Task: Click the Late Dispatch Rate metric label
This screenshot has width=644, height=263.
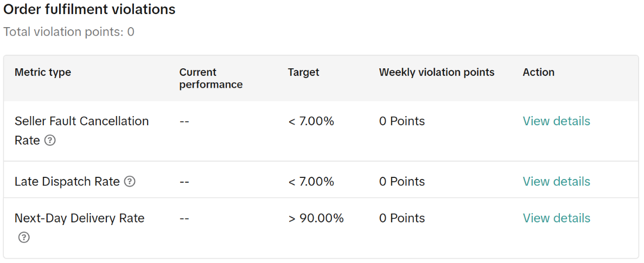Action: click(67, 182)
